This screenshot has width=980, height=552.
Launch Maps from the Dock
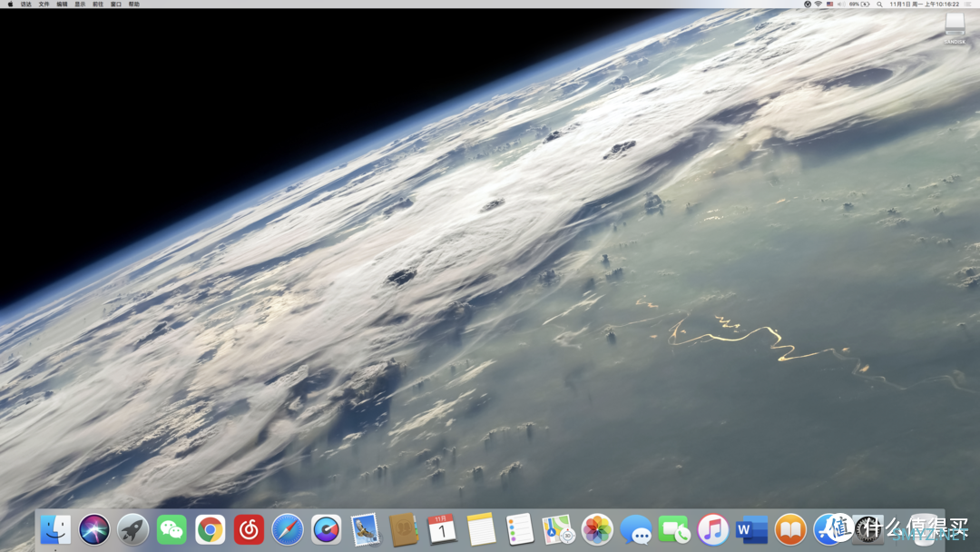[x=558, y=530]
